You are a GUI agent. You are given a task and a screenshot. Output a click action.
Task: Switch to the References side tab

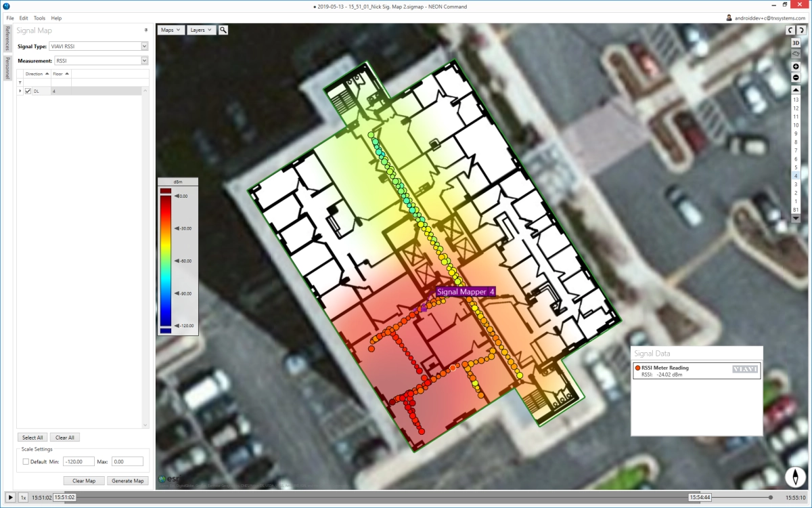coord(7,39)
